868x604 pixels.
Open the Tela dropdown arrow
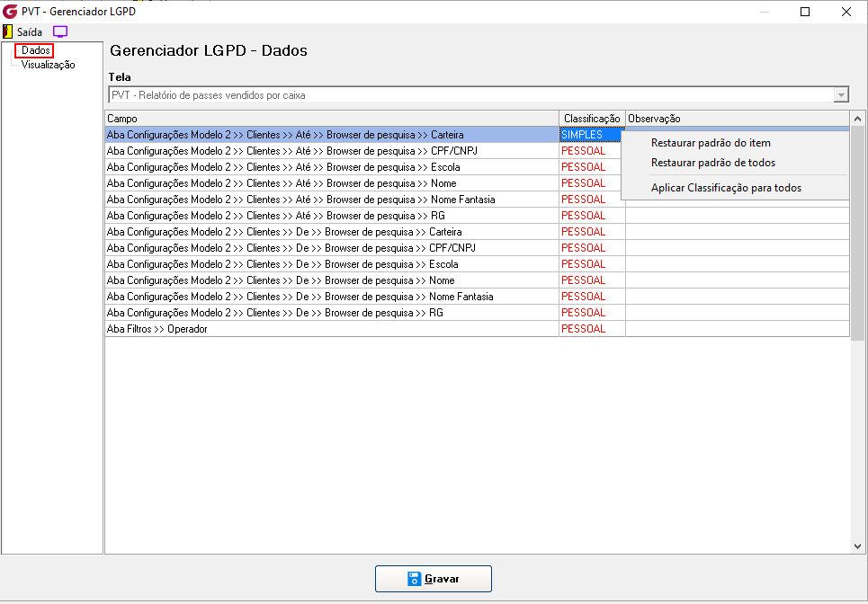click(841, 95)
